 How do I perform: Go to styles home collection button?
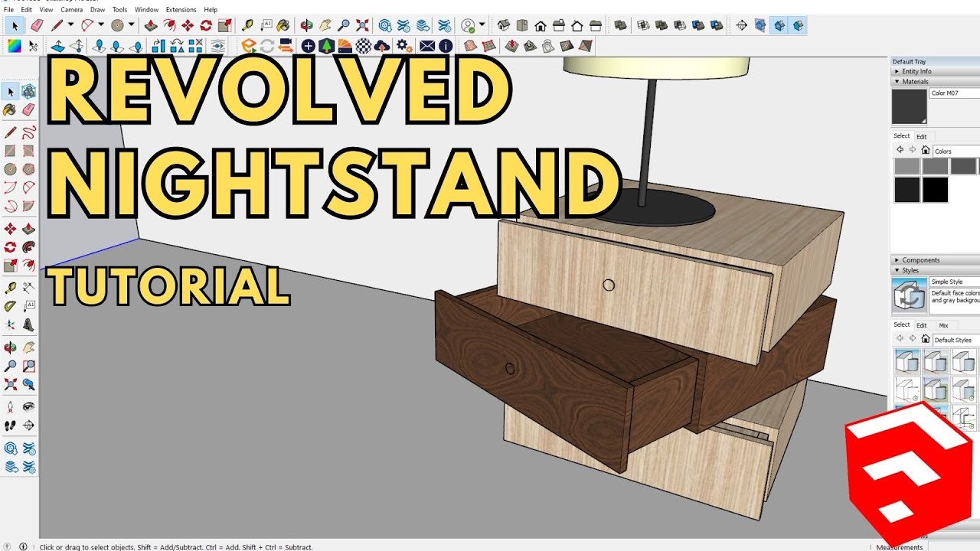[926, 339]
